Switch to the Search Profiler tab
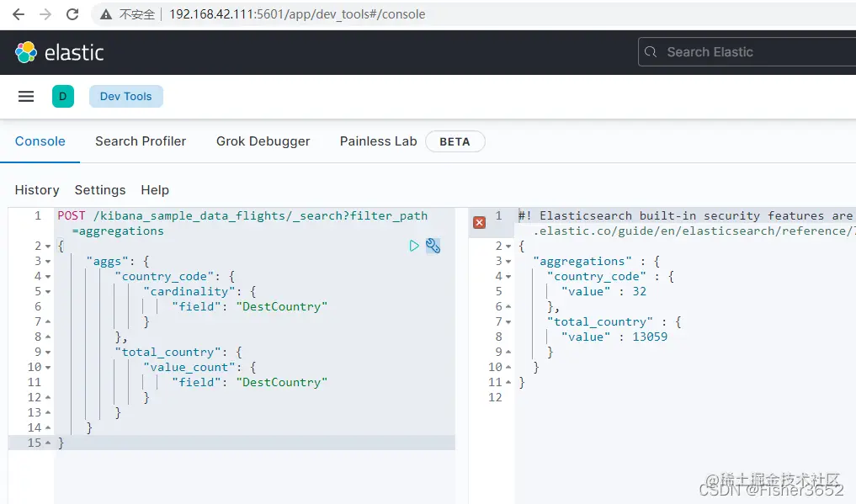The width and height of the screenshot is (856, 504). pos(141,141)
